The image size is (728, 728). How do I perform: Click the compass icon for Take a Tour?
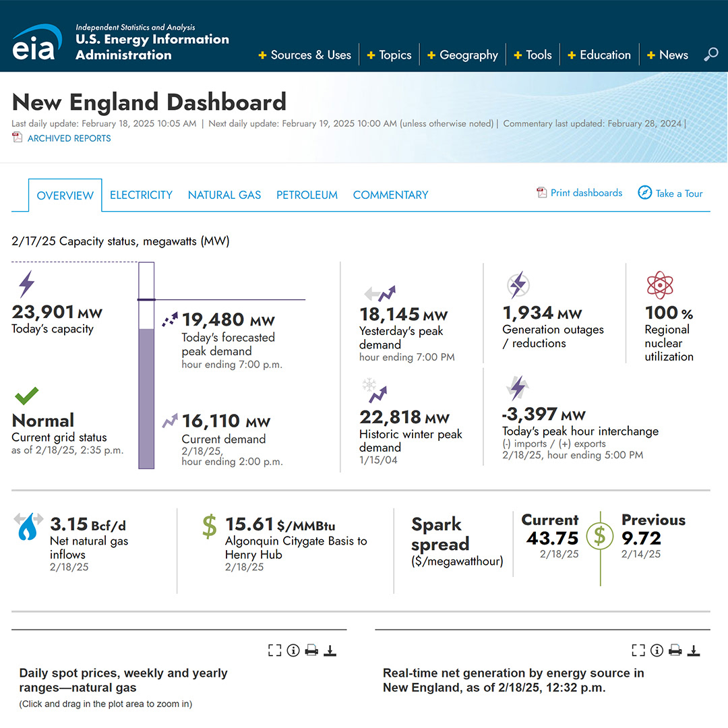point(644,193)
